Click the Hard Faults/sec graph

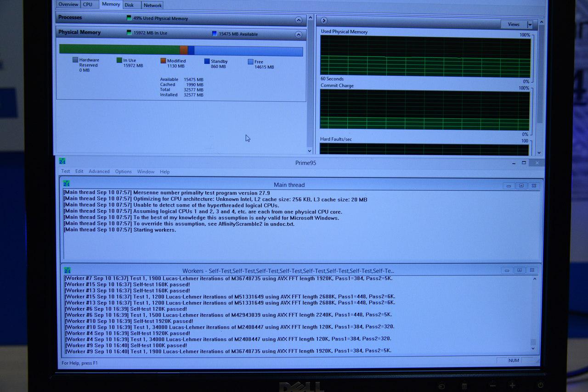click(424, 149)
